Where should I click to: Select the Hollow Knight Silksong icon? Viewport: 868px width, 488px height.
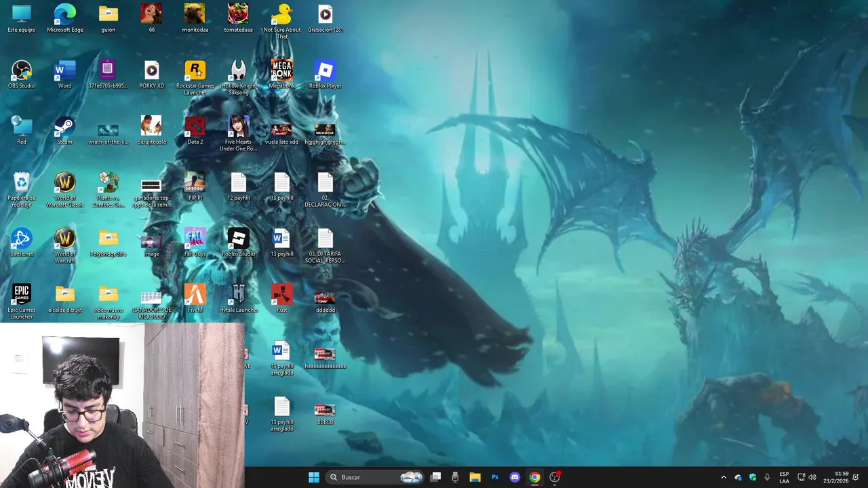pos(238,78)
